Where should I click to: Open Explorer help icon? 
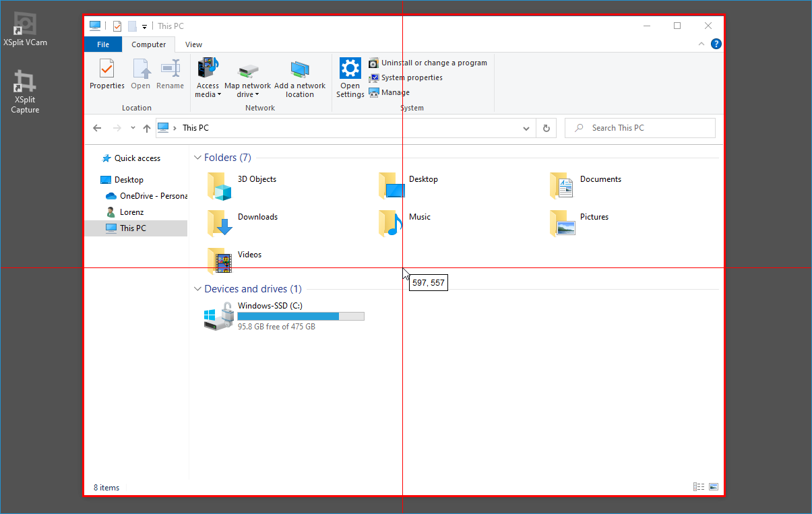tap(716, 44)
